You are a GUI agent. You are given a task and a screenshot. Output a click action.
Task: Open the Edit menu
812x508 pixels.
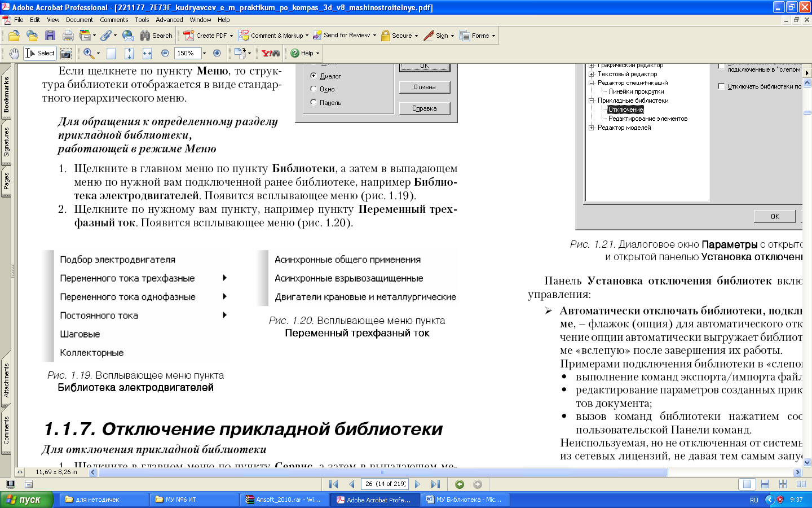[x=35, y=20]
